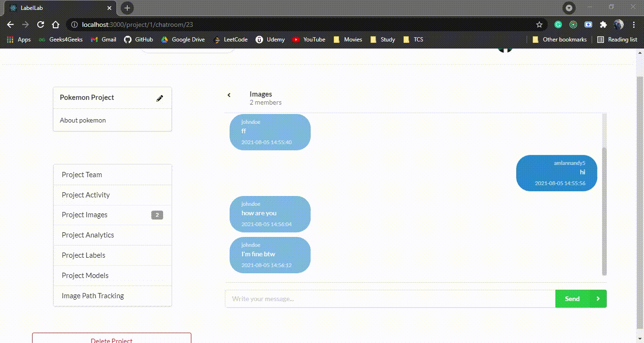Click the Project Images unread count badge

click(157, 215)
